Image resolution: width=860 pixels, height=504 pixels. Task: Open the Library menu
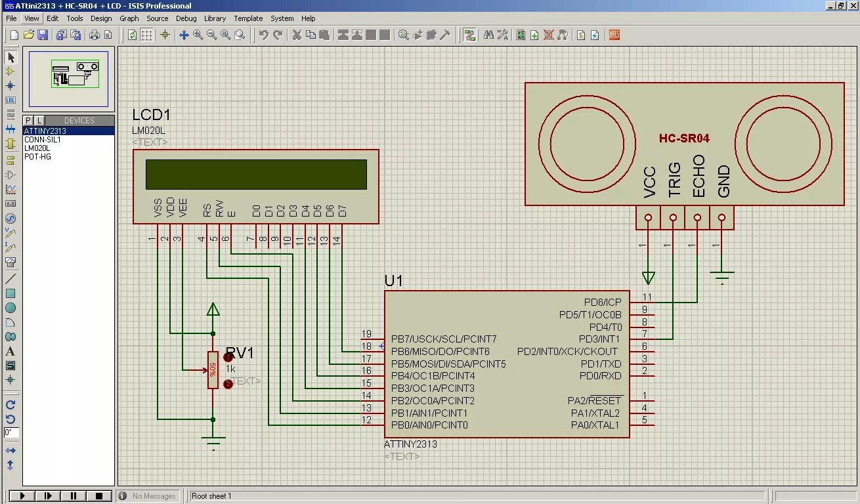point(215,18)
